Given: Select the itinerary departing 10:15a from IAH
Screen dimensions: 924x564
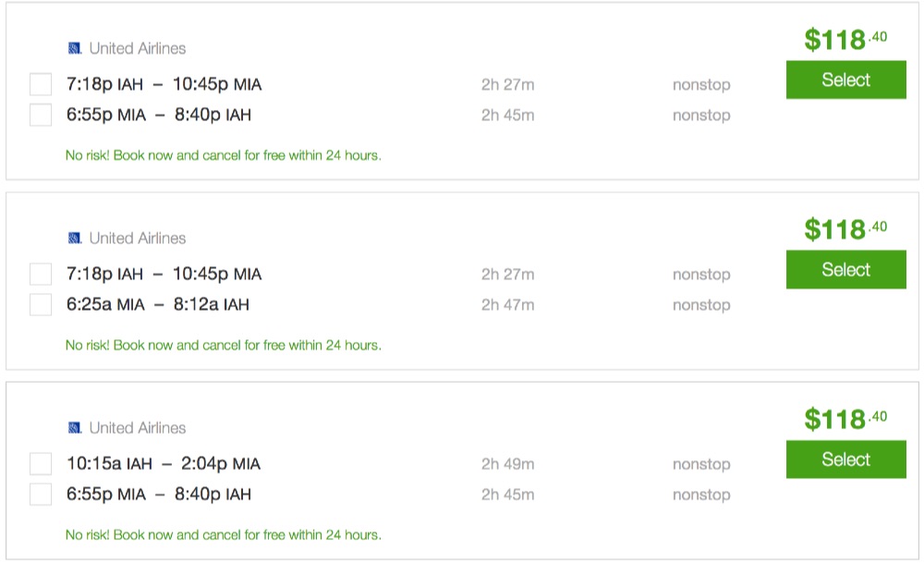Looking at the screenshot, I should 845,460.
